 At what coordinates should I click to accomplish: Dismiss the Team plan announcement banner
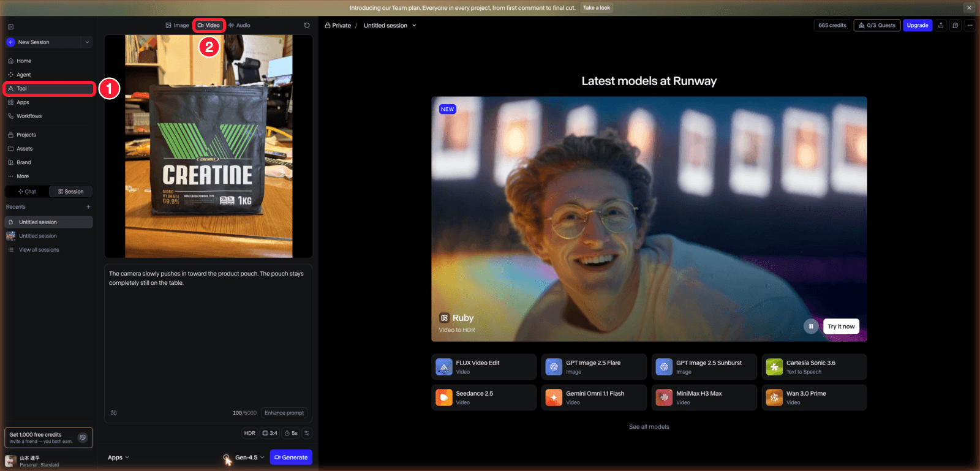click(x=969, y=8)
